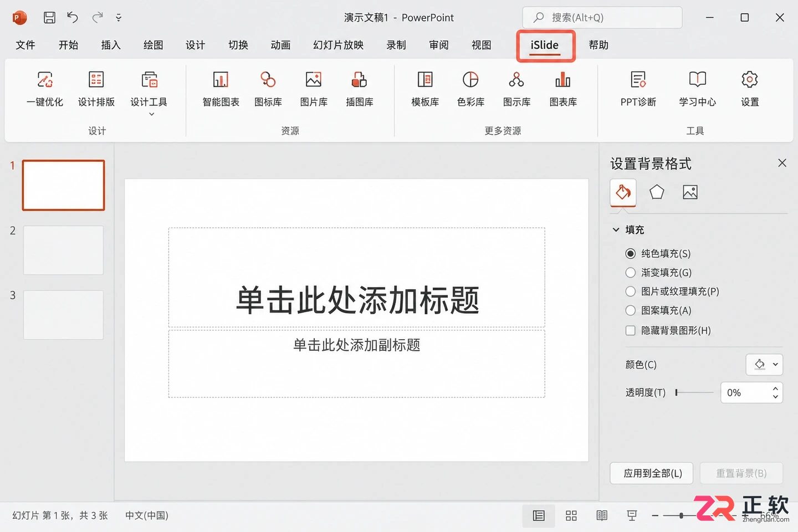The image size is (798, 532).
Task: Select slide 2 thumbnail
Action: (x=63, y=250)
